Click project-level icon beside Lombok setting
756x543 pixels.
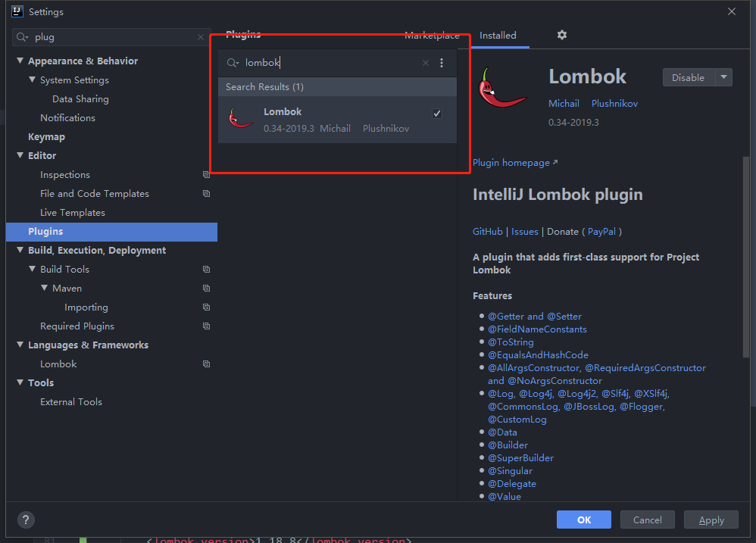click(x=206, y=364)
